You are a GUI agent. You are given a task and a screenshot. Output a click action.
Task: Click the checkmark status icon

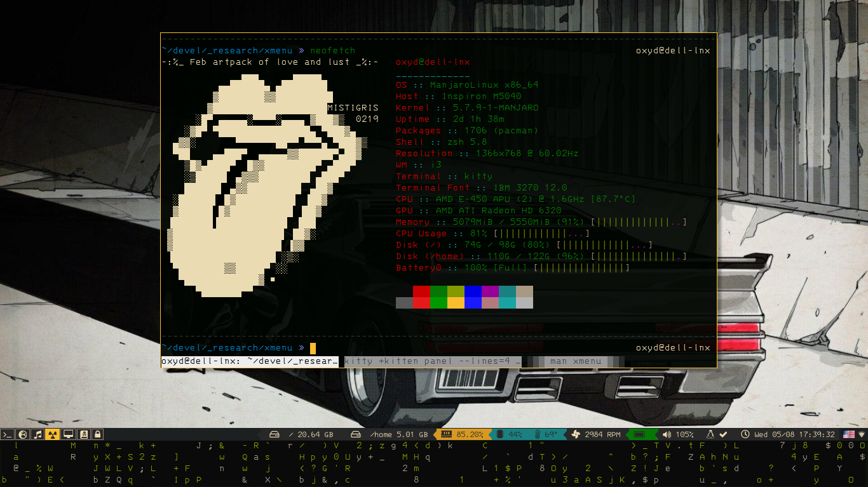point(723,435)
